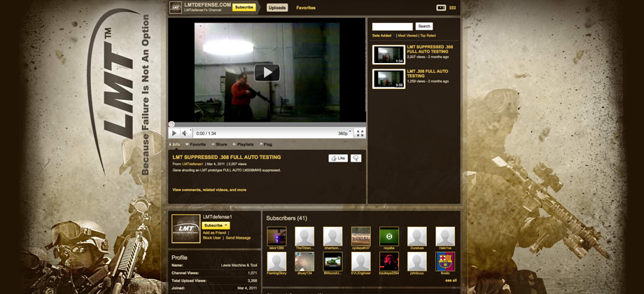Switch to grid view layout icon
Screen dimensions: 644x294
coord(453,8)
